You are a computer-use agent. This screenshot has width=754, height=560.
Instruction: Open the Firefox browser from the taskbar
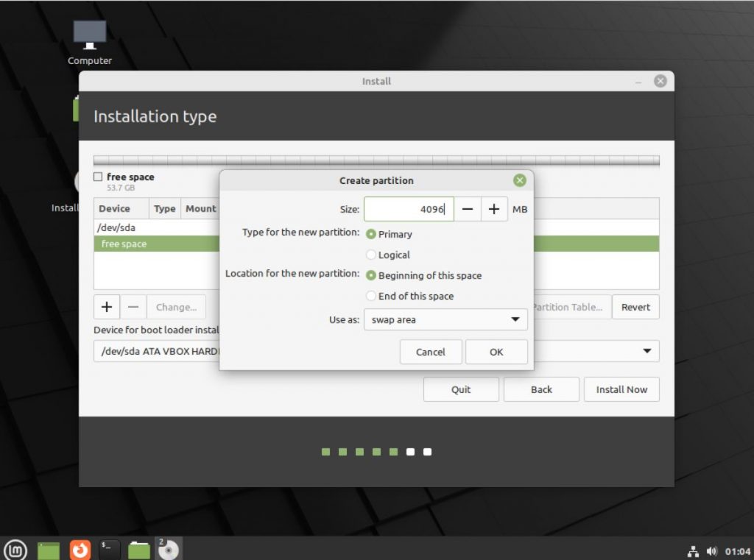(79, 548)
